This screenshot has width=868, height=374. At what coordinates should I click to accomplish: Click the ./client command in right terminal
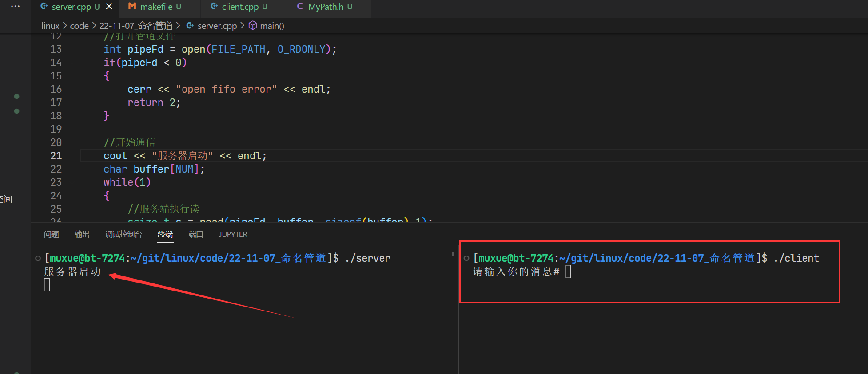(x=796, y=258)
